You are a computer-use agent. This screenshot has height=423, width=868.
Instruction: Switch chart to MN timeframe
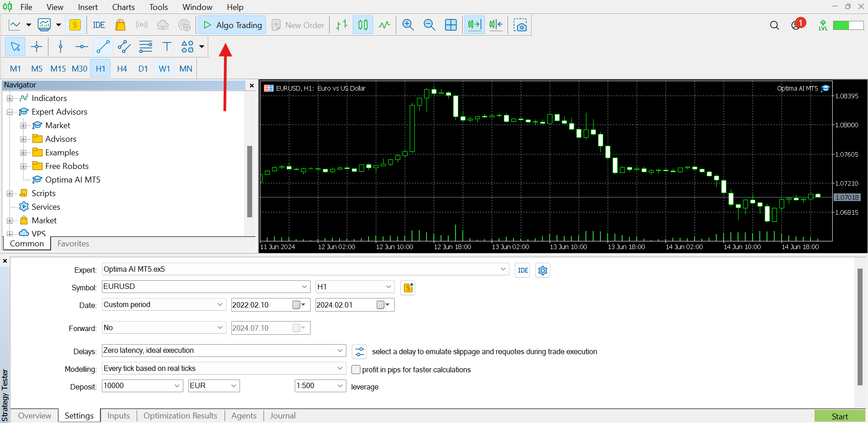pos(186,68)
